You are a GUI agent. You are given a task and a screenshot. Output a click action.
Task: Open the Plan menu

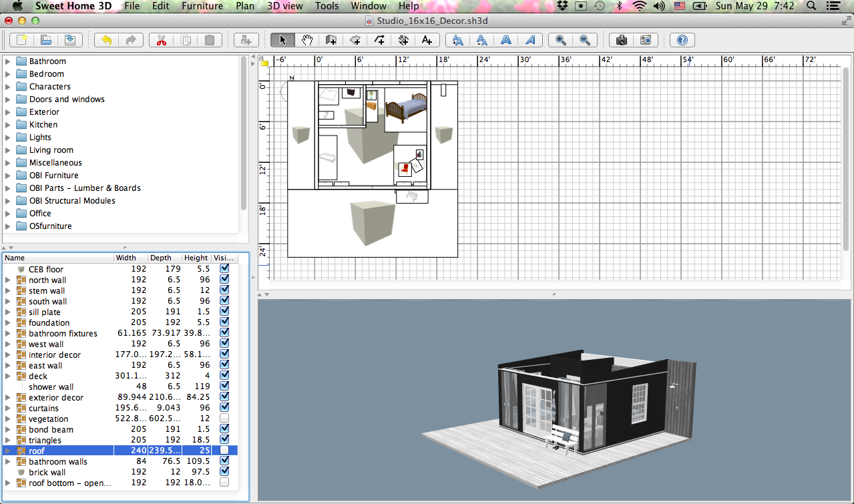(245, 6)
